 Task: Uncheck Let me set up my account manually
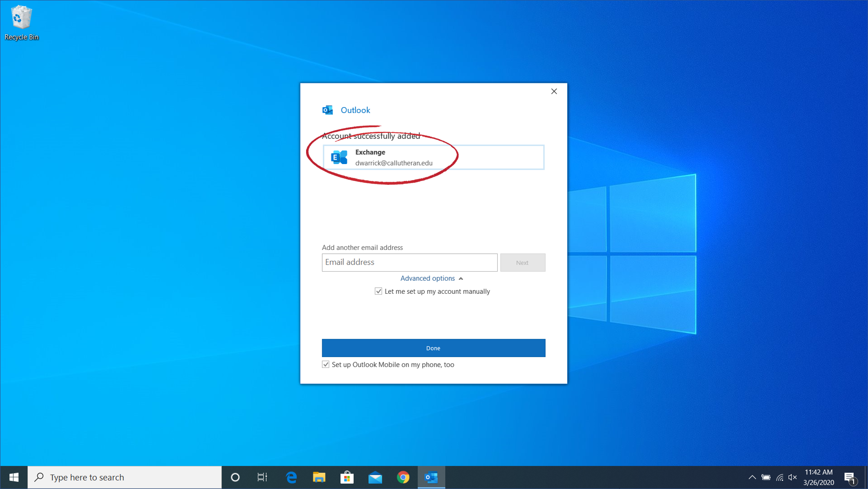point(379,291)
